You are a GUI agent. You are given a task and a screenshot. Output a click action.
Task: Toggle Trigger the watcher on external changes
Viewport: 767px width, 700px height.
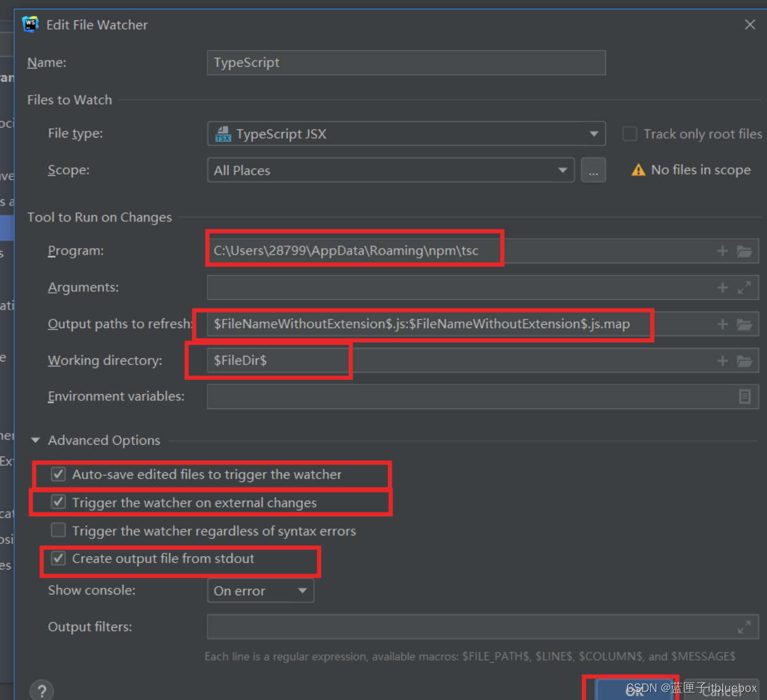(59, 502)
